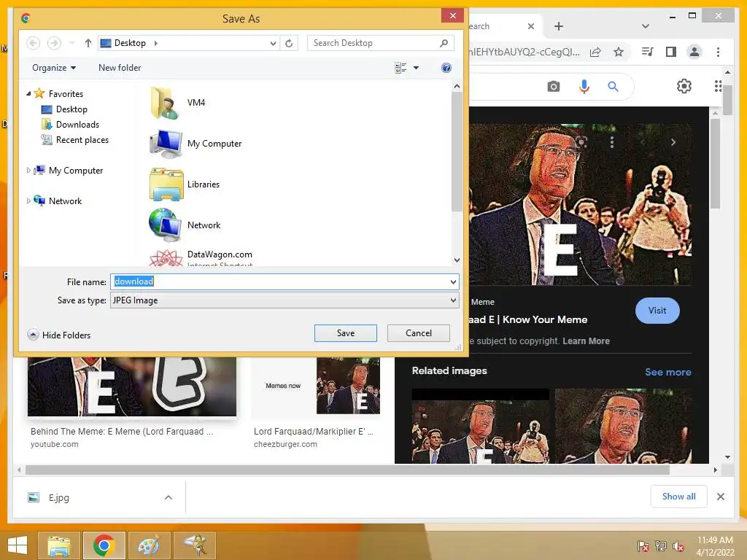Select Recent places under Favorites
This screenshot has width=747, height=560.
tap(75, 139)
